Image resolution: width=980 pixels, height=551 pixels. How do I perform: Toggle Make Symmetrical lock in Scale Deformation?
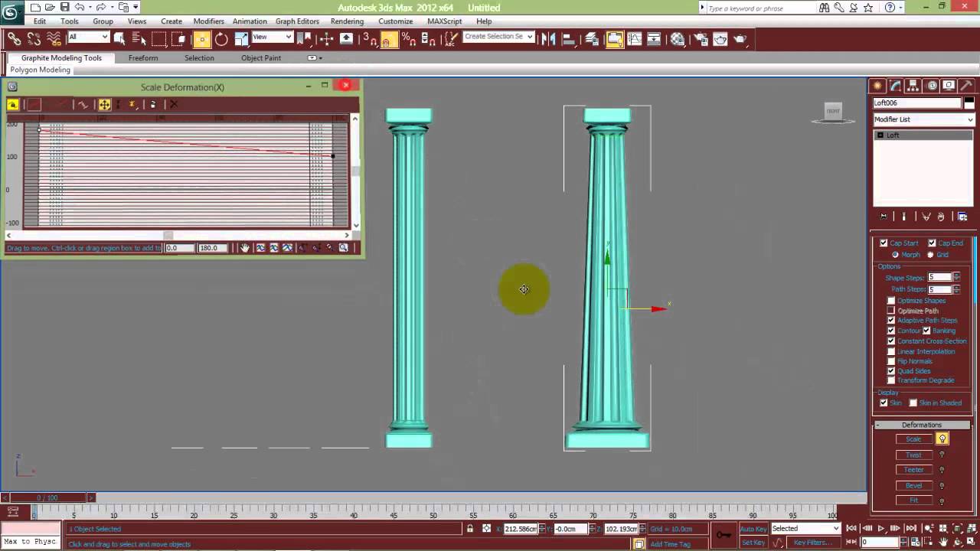(12, 104)
